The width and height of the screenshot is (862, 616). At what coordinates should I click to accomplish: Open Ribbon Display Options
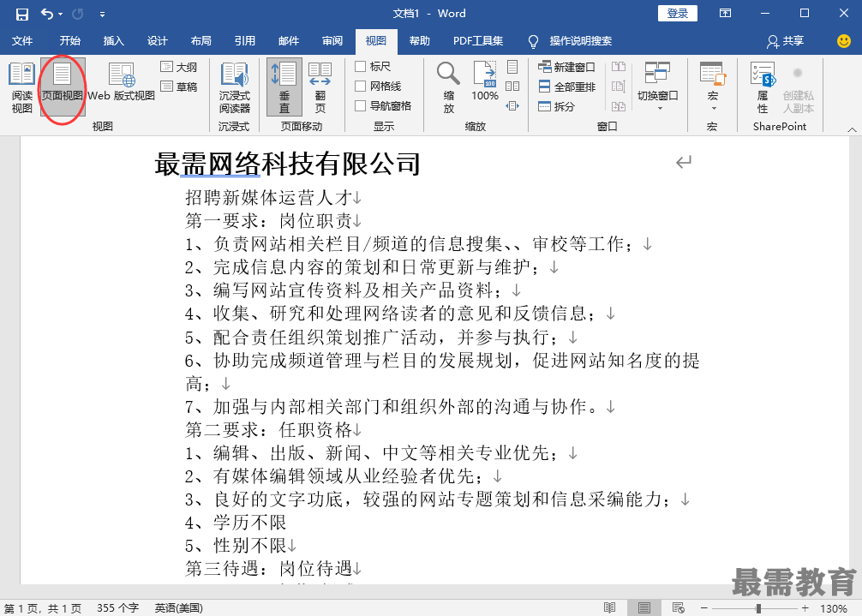725,13
